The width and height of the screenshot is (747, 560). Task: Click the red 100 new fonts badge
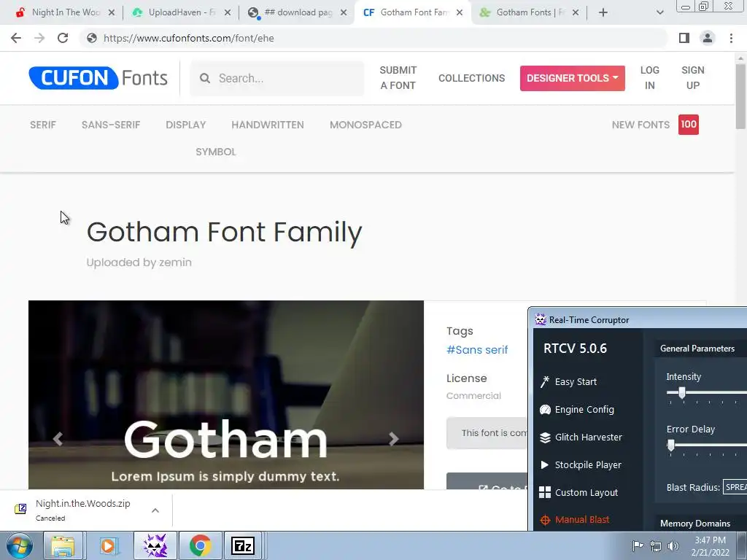point(689,125)
